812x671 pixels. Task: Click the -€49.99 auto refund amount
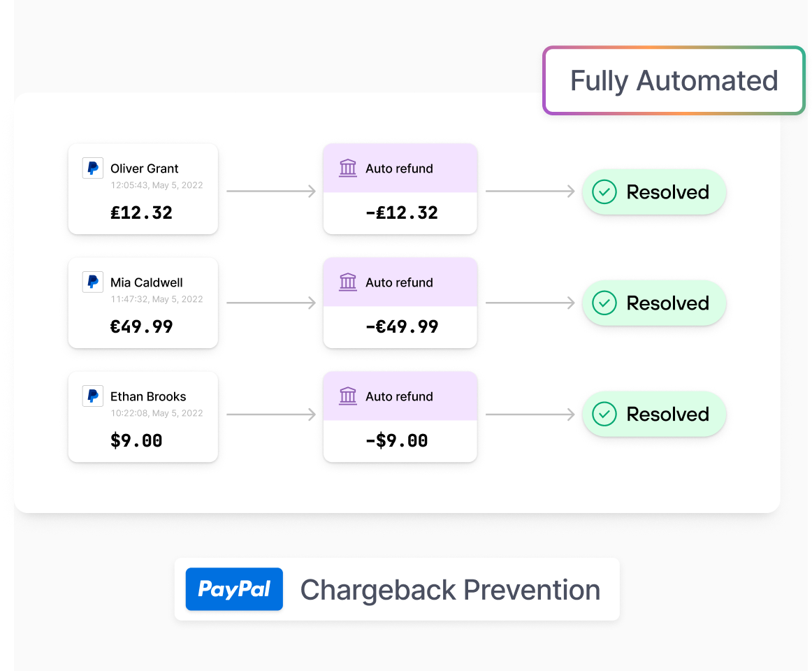402,326
